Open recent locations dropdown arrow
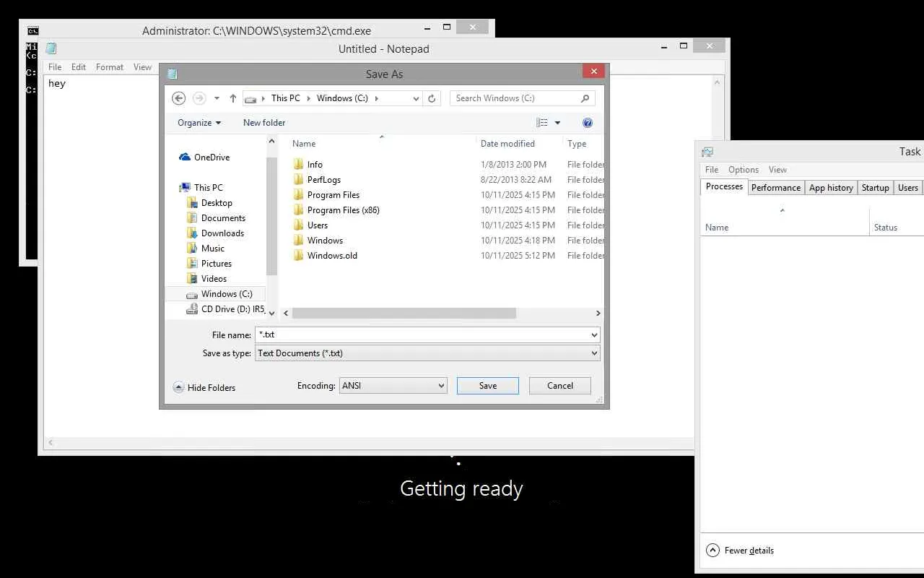 coord(217,98)
